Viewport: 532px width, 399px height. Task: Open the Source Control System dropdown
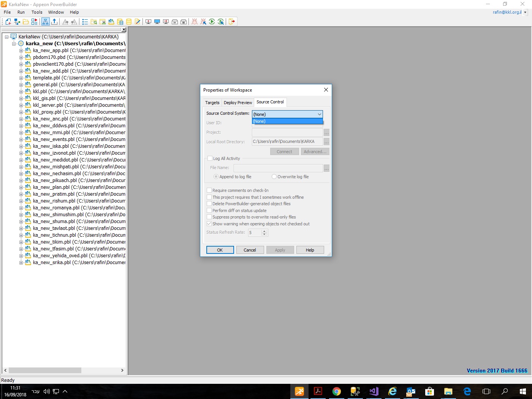(287, 114)
